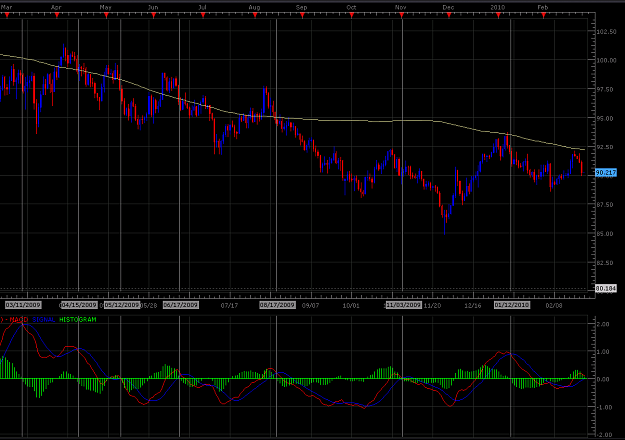Click the red month marker under 2010

point(499,15)
